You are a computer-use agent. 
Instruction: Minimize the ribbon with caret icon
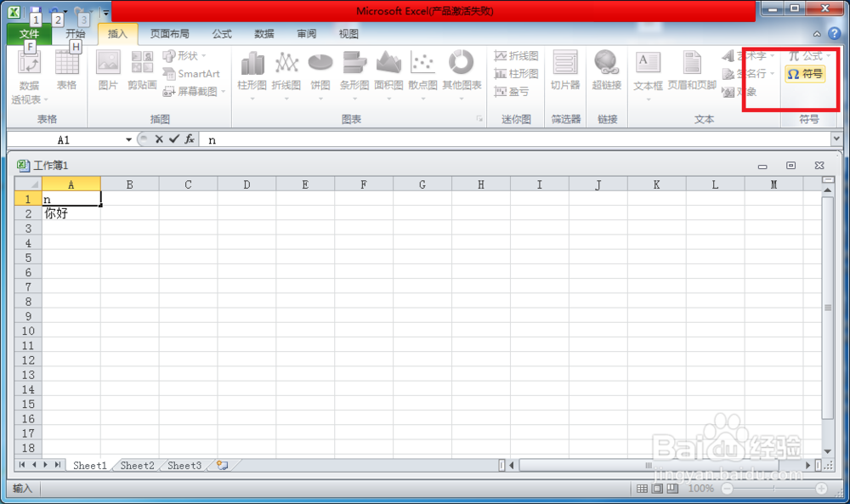tap(817, 34)
